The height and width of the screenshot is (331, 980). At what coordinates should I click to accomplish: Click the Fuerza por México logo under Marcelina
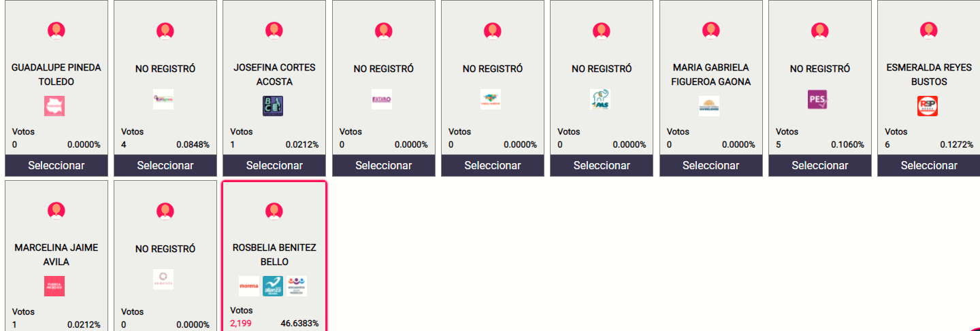tap(54, 286)
